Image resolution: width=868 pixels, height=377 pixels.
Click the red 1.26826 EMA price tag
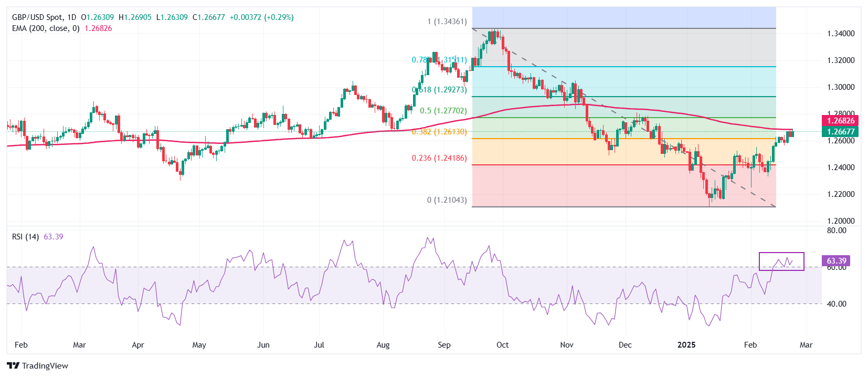tap(840, 121)
